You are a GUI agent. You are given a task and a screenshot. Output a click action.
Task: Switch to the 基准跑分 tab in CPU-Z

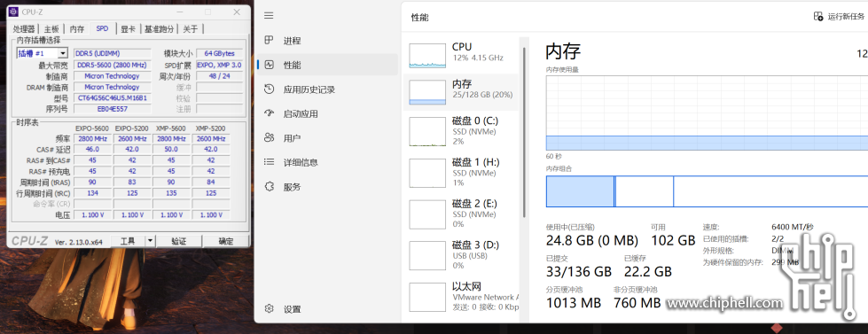(x=160, y=28)
